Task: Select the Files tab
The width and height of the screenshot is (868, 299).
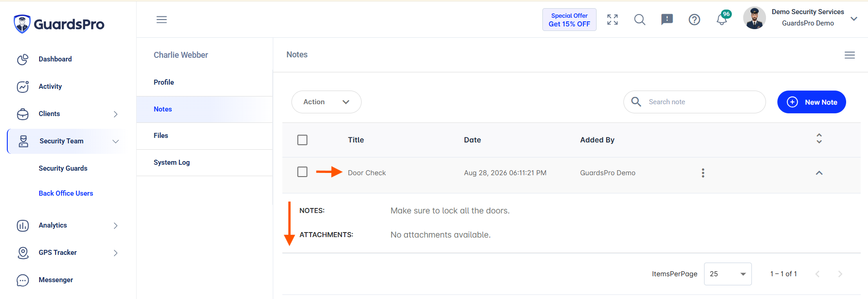Action: 204,136
